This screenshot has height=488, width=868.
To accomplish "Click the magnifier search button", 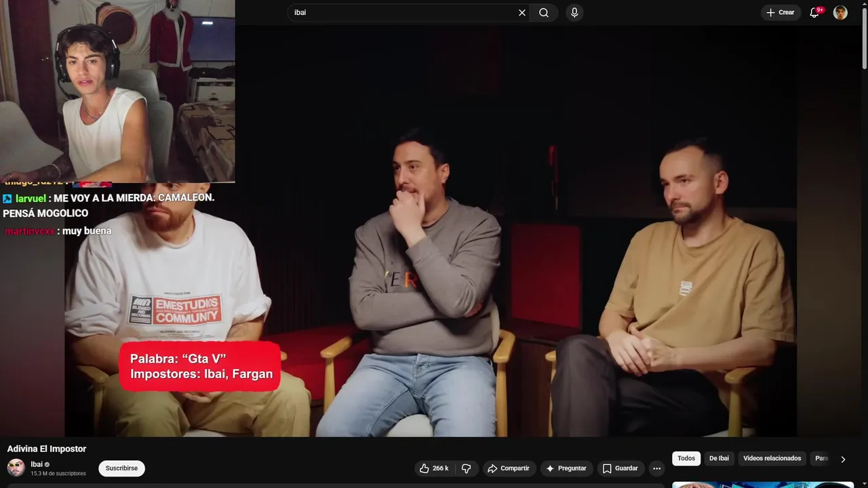I will pos(544,12).
